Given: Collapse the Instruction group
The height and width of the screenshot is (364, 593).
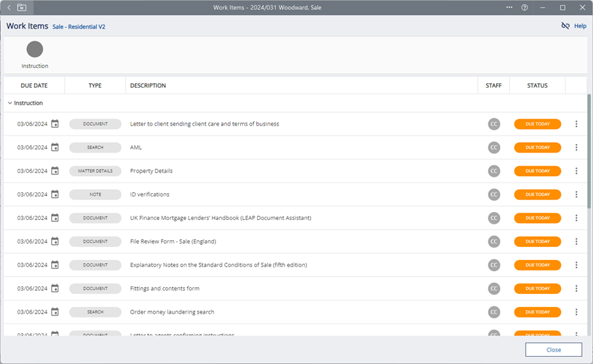Looking at the screenshot, I should pos(10,103).
